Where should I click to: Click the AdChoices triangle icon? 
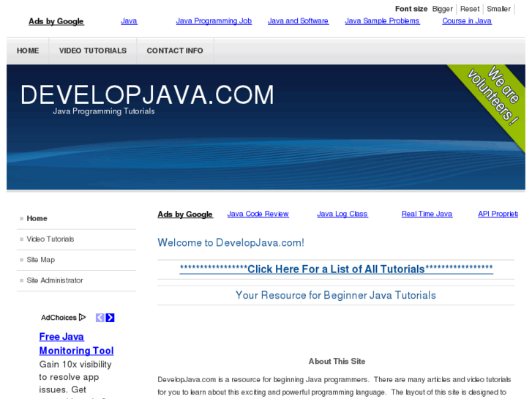tap(82, 317)
